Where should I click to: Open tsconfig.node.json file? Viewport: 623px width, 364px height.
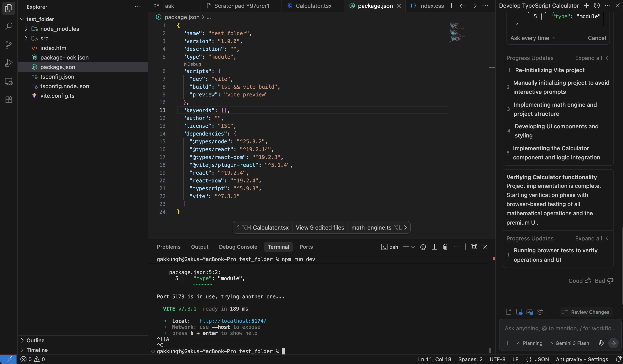click(83, 86)
